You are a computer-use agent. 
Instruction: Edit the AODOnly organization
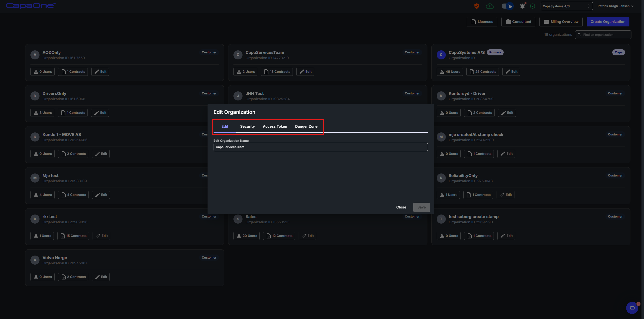[100, 72]
